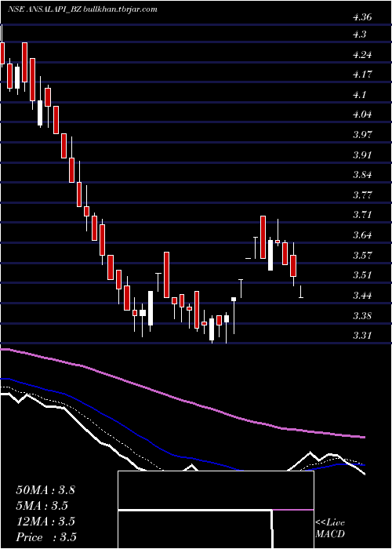The height and width of the screenshot is (549, 392).
Task: Click the 3.31 price axis label
Action: click(362, 336)
